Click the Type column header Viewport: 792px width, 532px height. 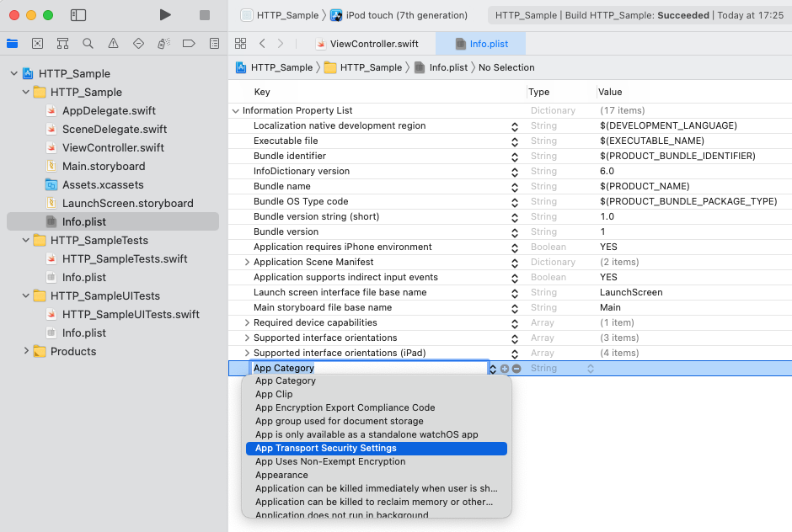point(538,92)
